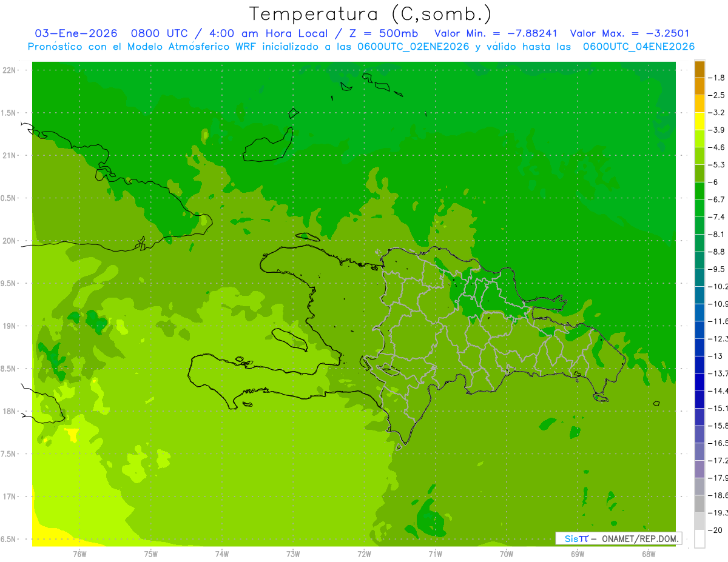Image resolution: width=728 pixels, height=562 pixels.
Task: Click the "76W" longitude label
Action: pos(79,554)
